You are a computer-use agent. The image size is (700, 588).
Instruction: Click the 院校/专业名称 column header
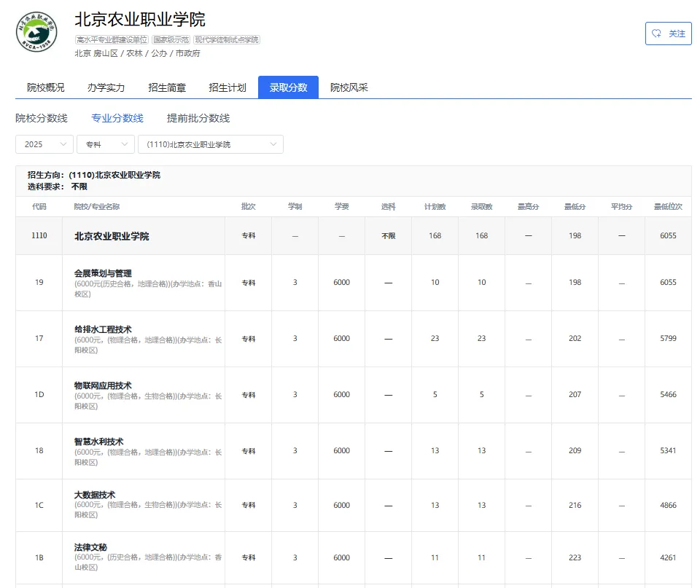(97, 206)
